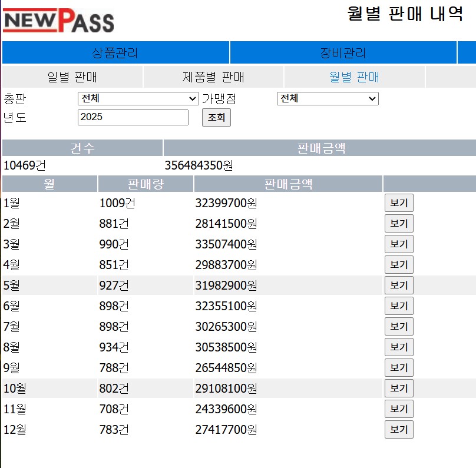Image resolution: width=476 pixels, height=468 pixels.
Task: Click the 월 column header
Action: coord(49,184)
